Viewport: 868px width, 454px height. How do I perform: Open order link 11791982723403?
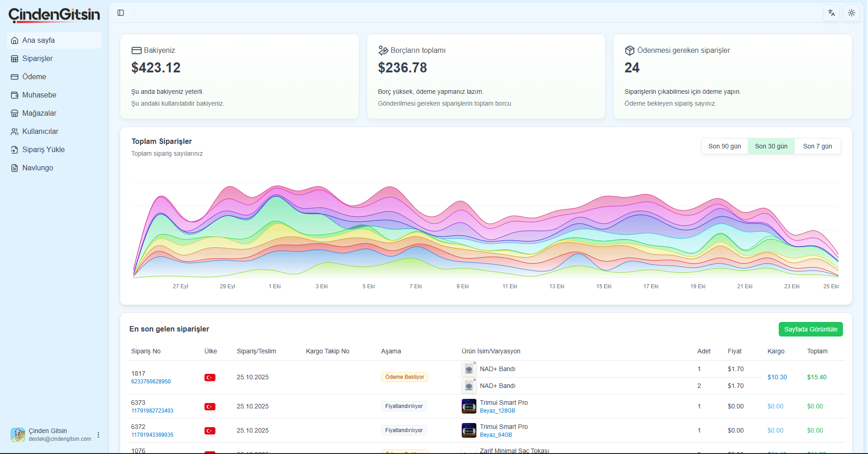[152, 411]
